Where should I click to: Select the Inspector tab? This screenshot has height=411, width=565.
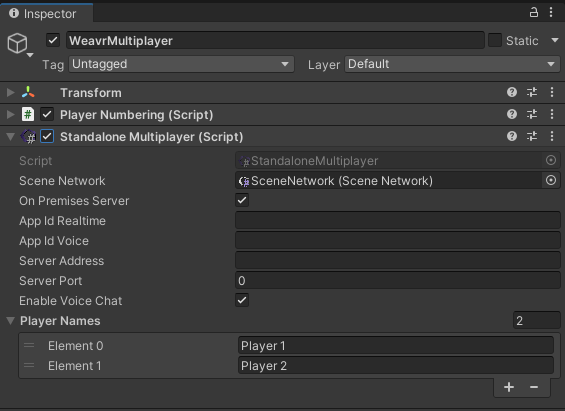pyautogui.click(x=46, y=13)
